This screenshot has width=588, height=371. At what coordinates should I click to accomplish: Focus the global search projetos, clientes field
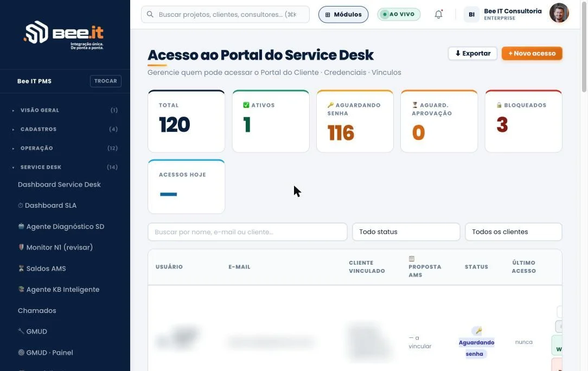[x=225, y=14]
